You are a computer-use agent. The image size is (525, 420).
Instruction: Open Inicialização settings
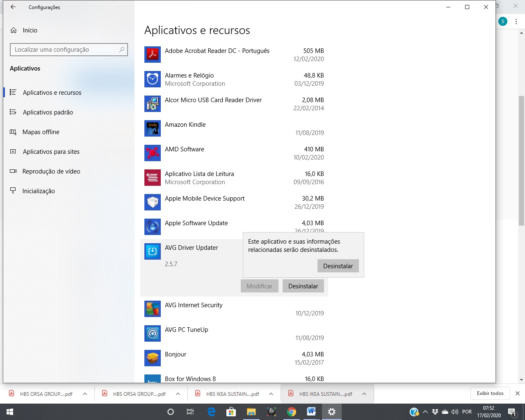(69, 191)
